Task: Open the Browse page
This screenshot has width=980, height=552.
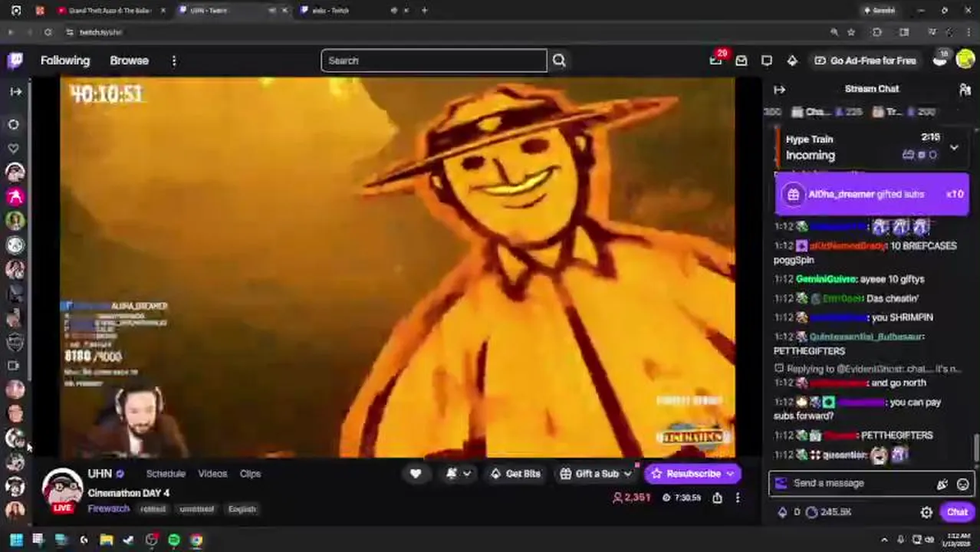Action: point(129,61)
